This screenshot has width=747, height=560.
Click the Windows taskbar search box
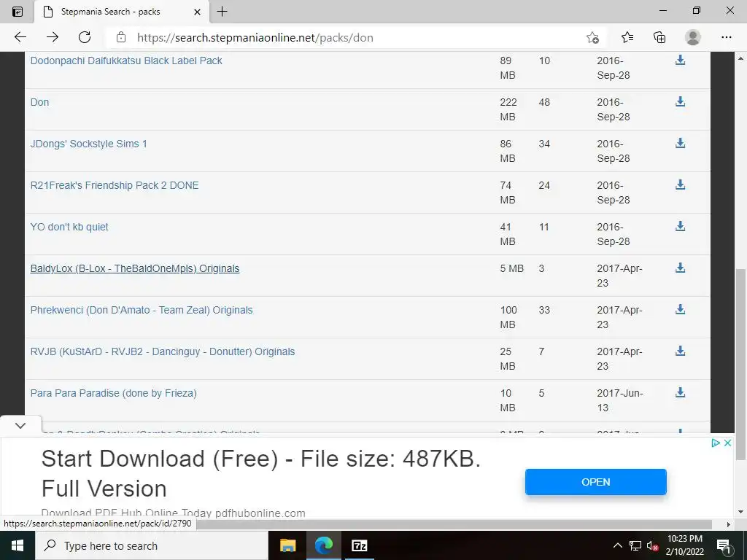[x=152, y=545]
